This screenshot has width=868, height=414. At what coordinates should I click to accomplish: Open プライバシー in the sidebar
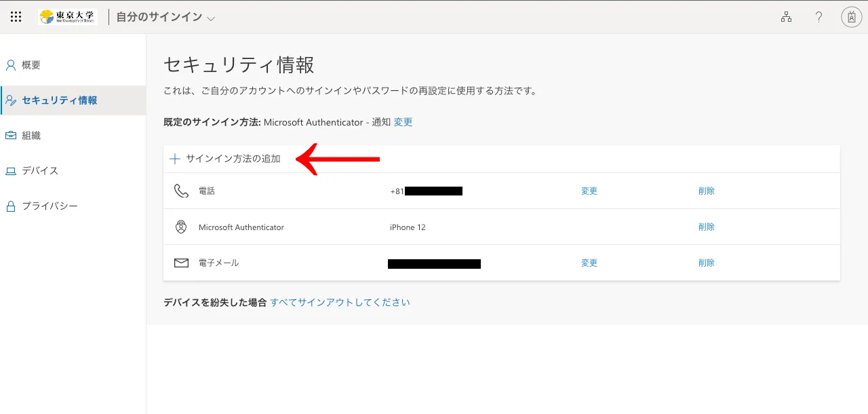click(50, 206)
